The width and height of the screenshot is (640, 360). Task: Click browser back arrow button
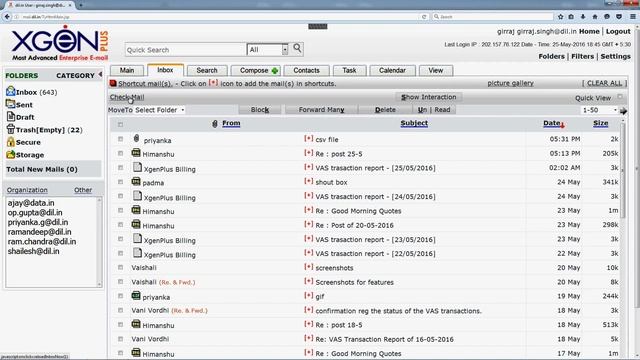pos(7,17)
